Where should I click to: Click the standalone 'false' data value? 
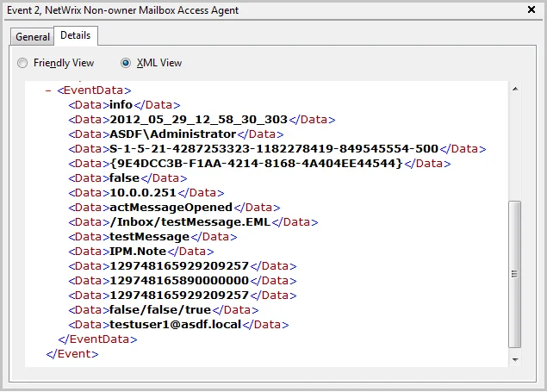tap(124, 178)
